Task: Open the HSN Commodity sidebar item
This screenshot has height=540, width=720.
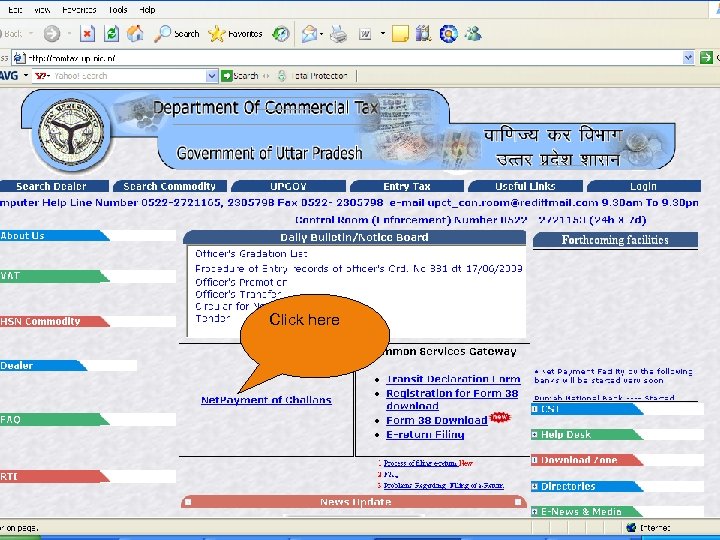Action: (x=54, y=321)
